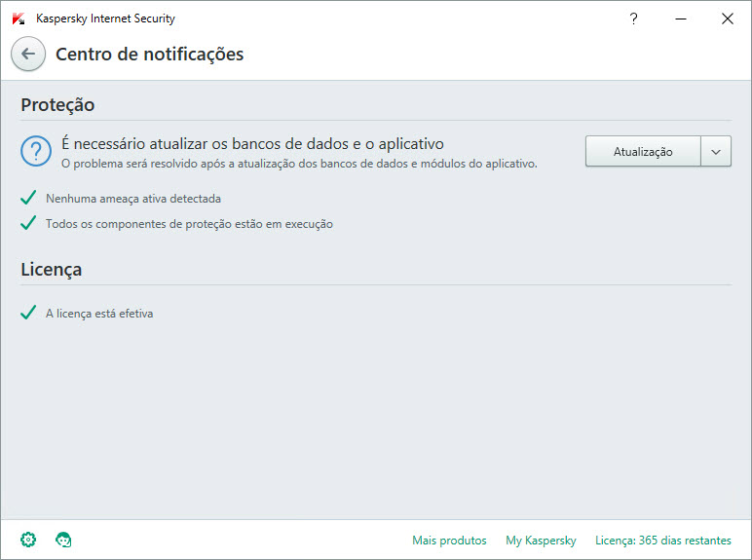Select 'Todos os componentes de proteção estão em execução'
This screenshot has width=752, height=560.
click(x=189, y=224)
